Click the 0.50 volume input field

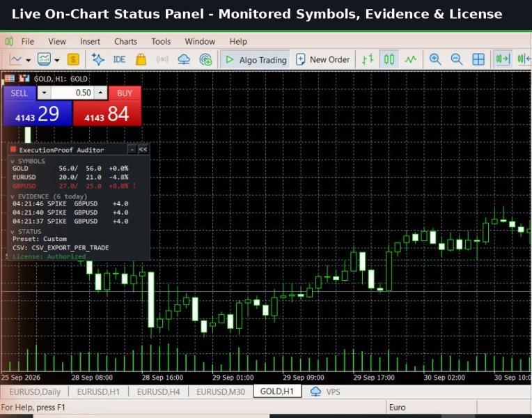(72, 93)
